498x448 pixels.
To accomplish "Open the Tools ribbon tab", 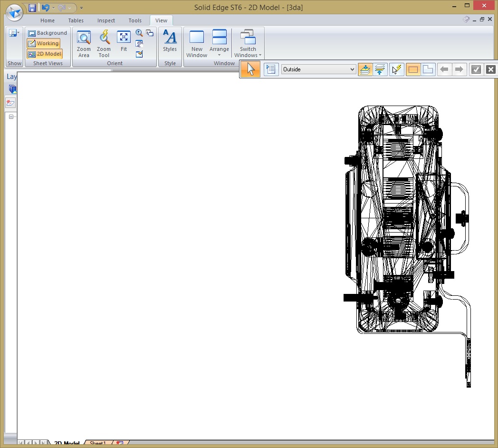I will coord(135,20).
